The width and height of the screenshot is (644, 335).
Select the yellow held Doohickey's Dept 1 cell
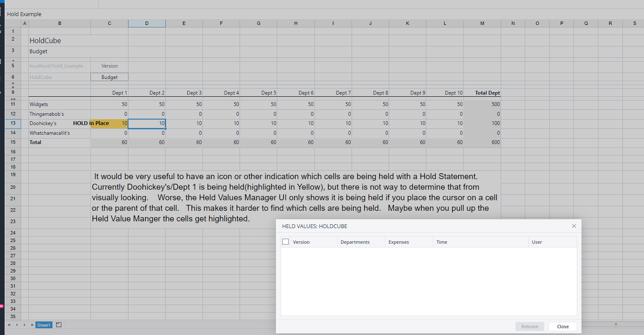109,123
